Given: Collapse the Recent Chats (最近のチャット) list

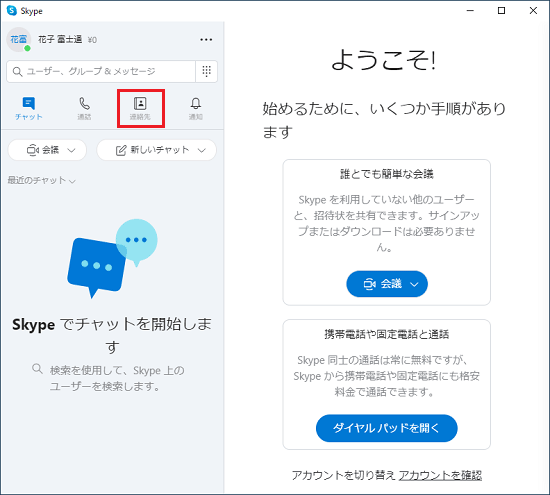Looking at the screenshot, I should 41,180.
